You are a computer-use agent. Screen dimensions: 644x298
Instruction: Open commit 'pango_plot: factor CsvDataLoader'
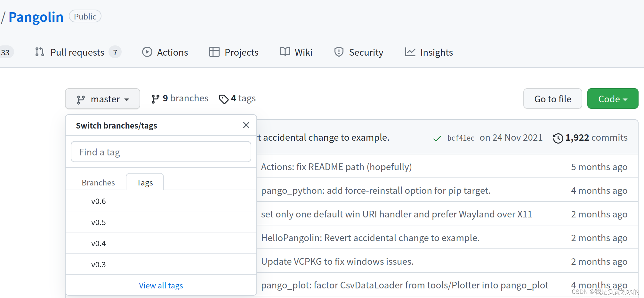(405, 285)
